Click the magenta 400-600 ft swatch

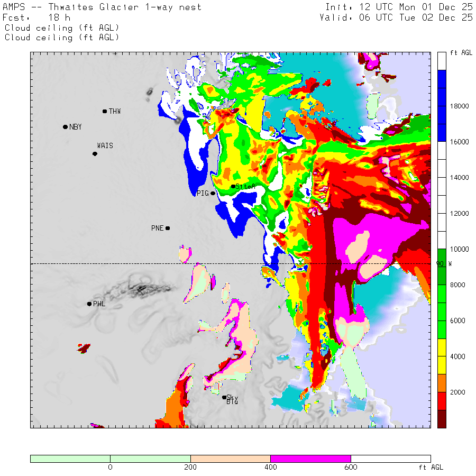[310, 459]
